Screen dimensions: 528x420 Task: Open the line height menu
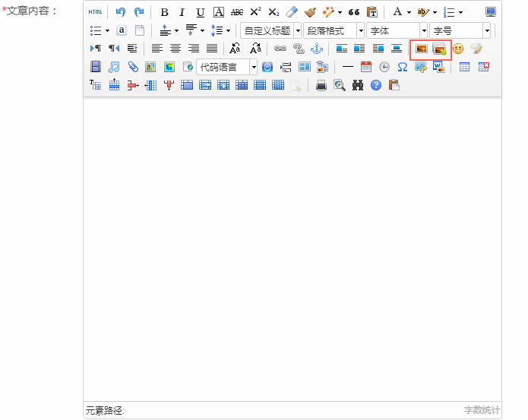coord(220,30)
